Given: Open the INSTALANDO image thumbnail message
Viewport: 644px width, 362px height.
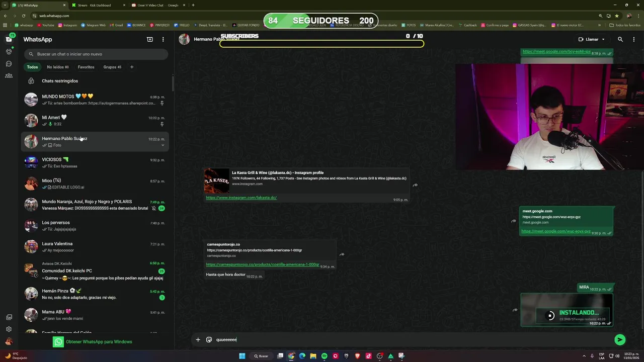Looking at the screenshot, I should (x=567, y=310).
